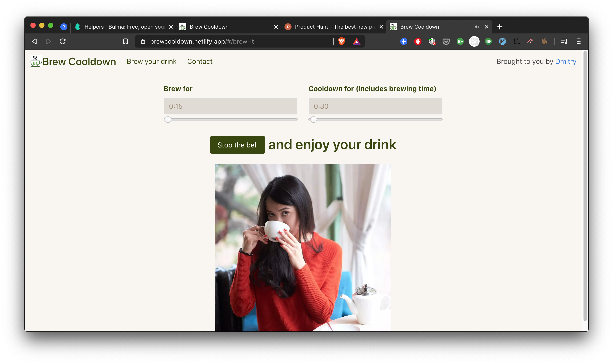Follow the Dmitry link
Viewport: 613px width, 364px height.
click(x=565, y=61)
